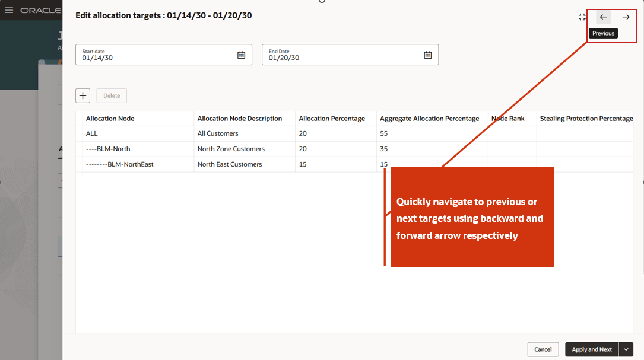644x360 pixels.
Task: Navigate to next targets with forward arrow
Action: click(x=626, y=17)
